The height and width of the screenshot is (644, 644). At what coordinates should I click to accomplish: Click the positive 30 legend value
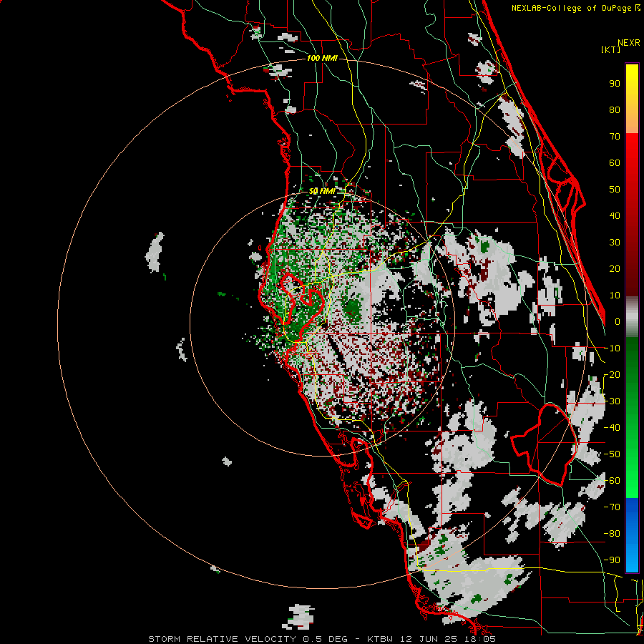tap(615, 243)
